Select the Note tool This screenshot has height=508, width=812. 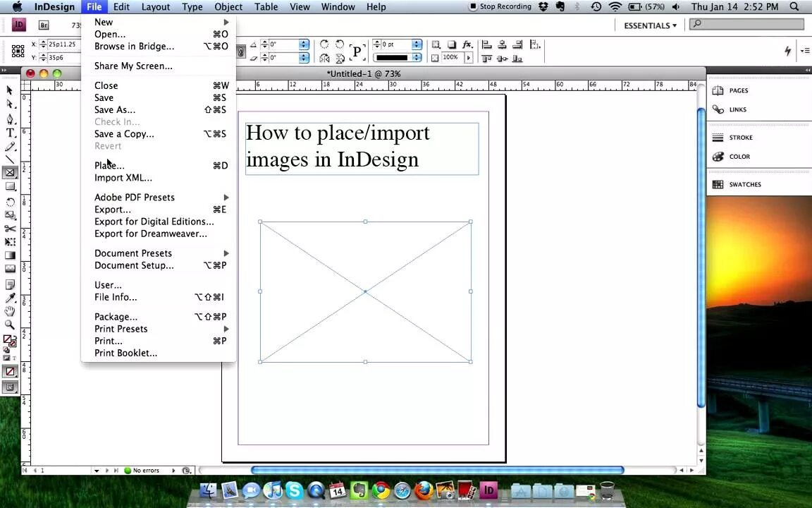(10, 284)
